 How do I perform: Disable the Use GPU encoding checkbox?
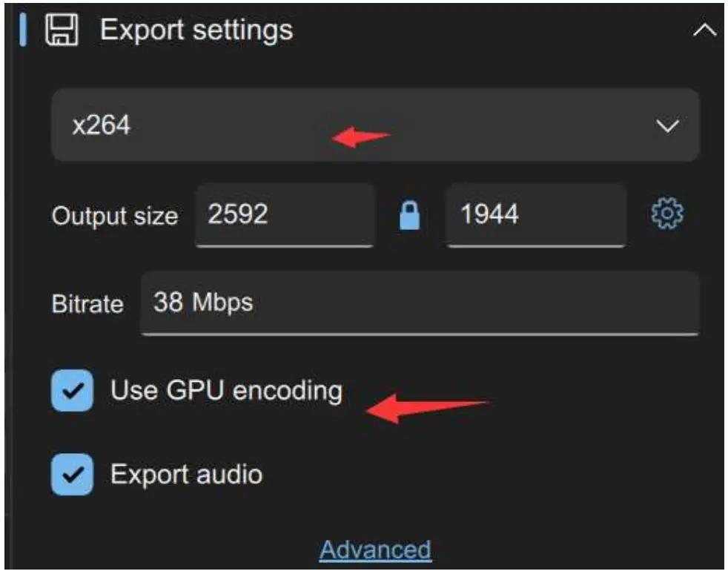(x=72, y=390)
